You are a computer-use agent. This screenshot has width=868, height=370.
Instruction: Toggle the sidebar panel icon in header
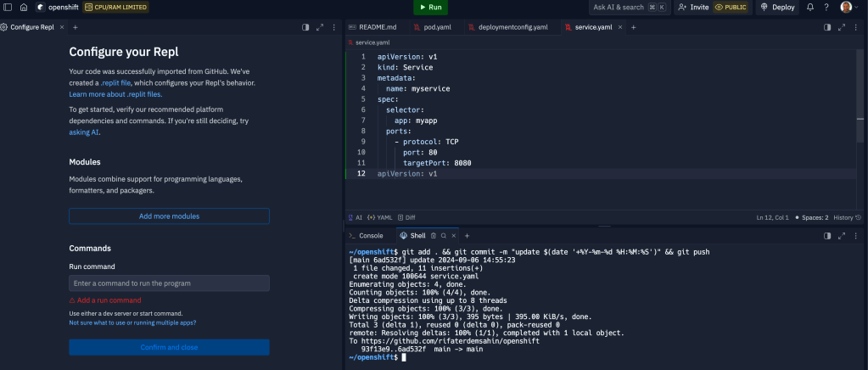pos(8,7)
